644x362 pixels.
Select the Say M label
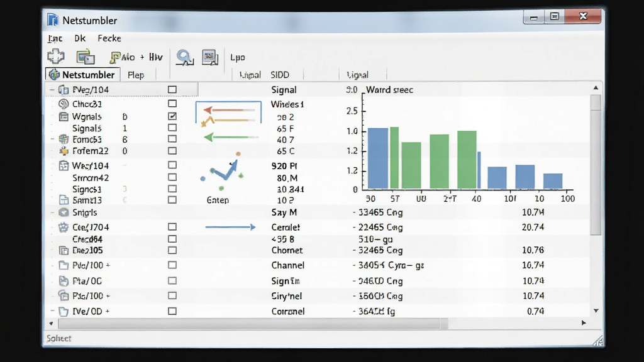point(284,212)
